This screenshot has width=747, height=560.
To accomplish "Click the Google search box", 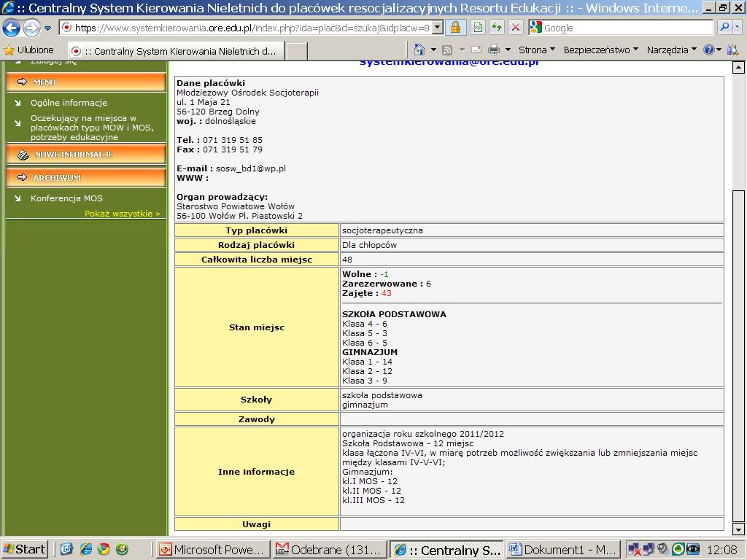I will point(620,28).
